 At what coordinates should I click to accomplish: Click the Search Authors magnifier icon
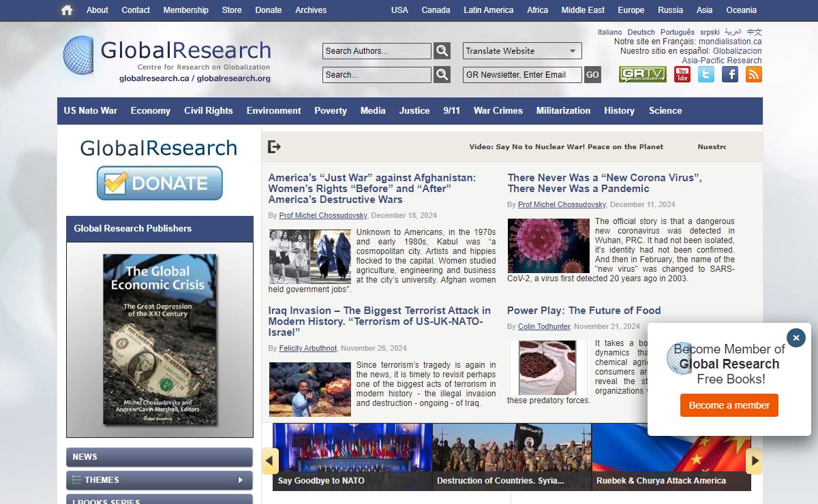tap(442, 51)
